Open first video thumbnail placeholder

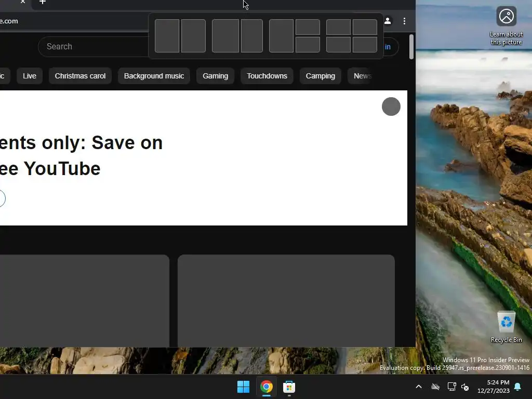(x=85, y=301)
